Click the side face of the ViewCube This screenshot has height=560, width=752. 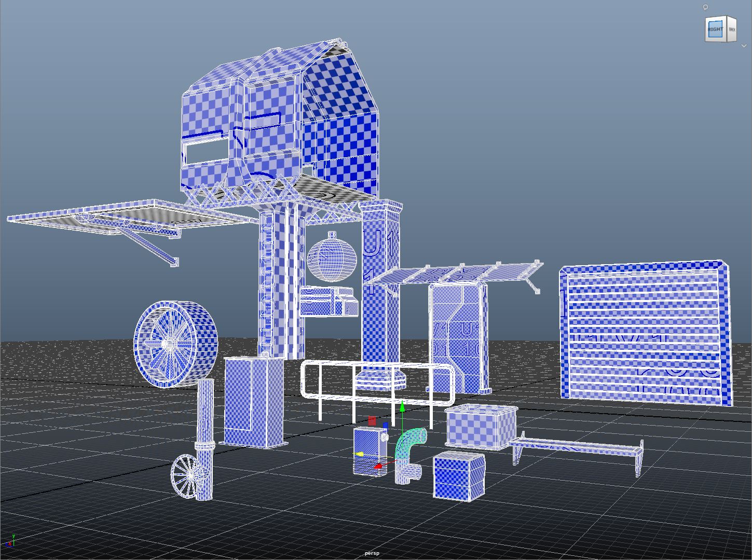pos(731,29)
